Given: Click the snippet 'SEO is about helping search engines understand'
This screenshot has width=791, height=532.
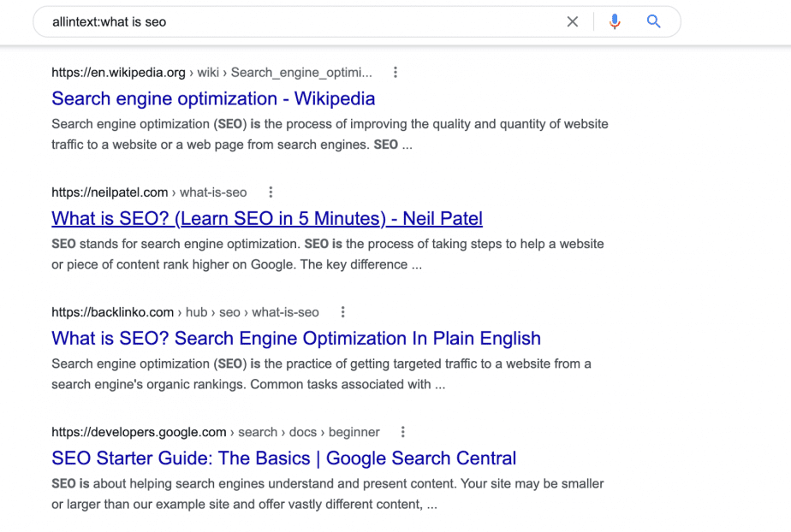Looking at the screenshot, I should click(328, 494).
